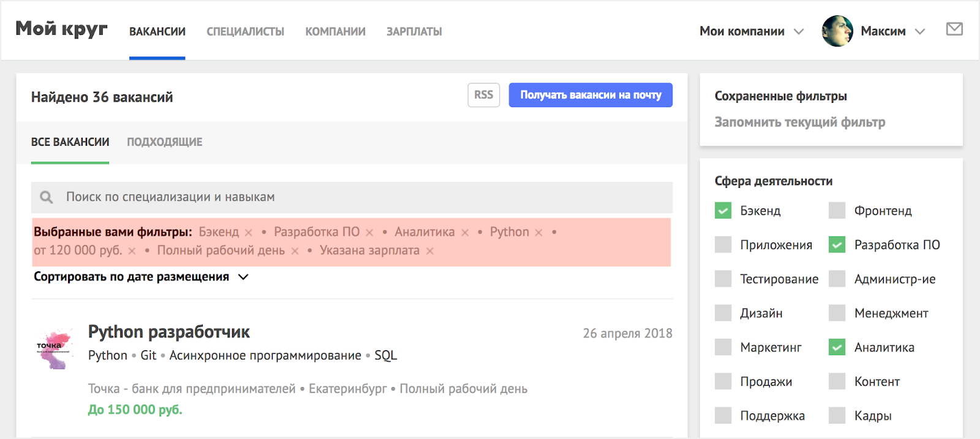Remove the Аналитика filter tag
Viewport: 980px width, 439px height.
pyautogui.click(x=465, y=233)
